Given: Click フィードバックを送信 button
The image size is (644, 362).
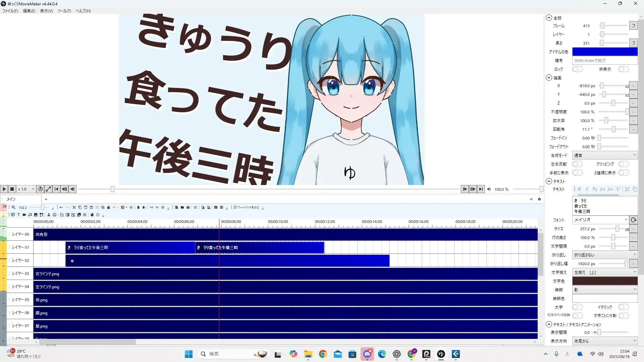Looking at the screenshot, I should tap(247, 207).
